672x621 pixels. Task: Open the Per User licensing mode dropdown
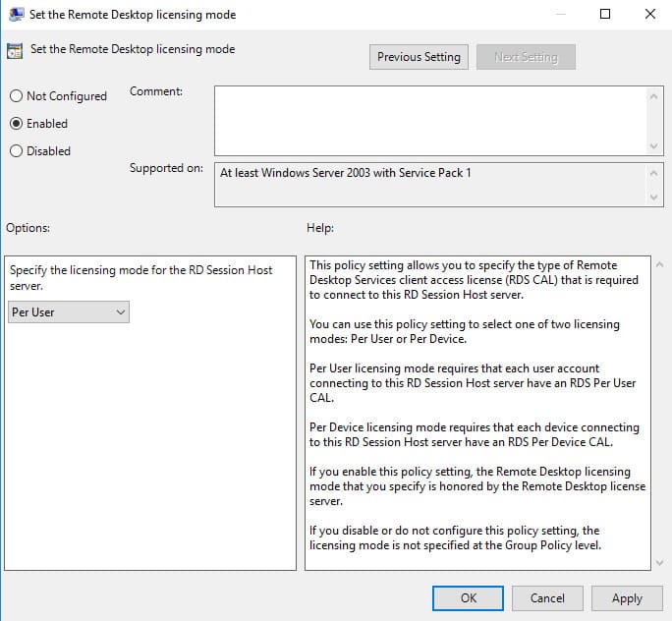pyautogui.click(x=69, y=312)
